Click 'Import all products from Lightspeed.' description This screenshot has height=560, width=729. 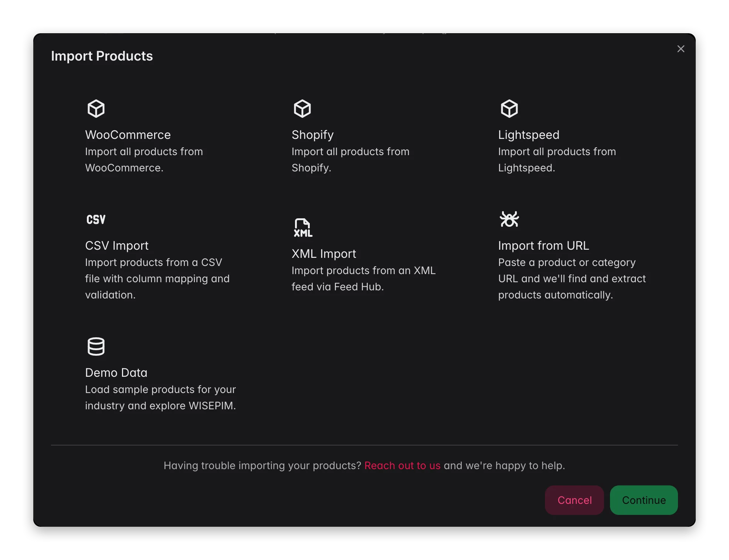[557, 160]
